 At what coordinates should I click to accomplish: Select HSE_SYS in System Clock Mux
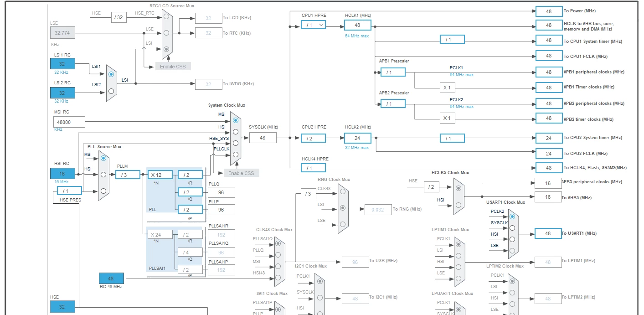(x=235, y=143)
